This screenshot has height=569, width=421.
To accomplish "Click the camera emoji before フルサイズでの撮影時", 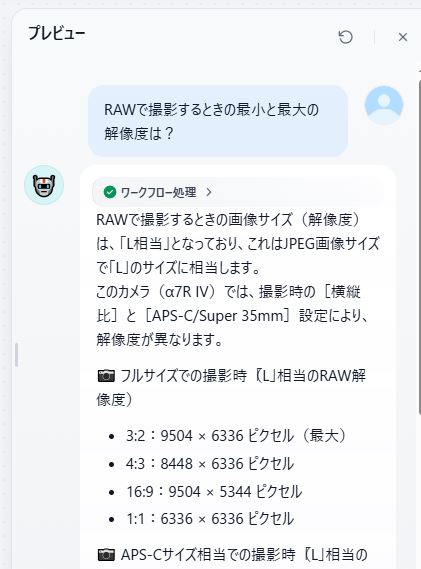I will click(106, 376).
